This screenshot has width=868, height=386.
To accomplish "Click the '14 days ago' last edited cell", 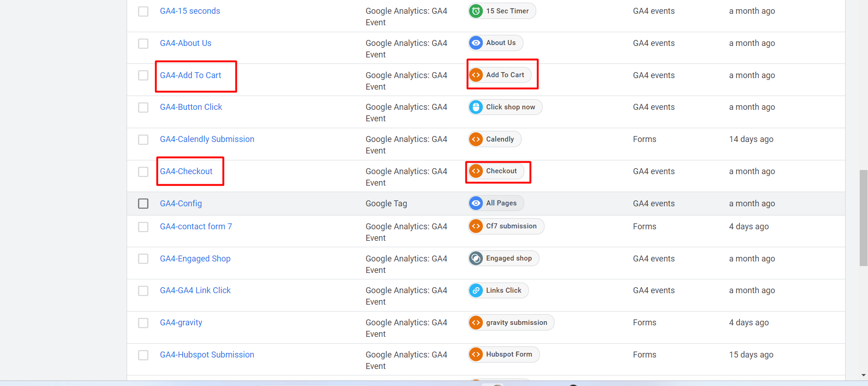I will click(x=751, y=139).
